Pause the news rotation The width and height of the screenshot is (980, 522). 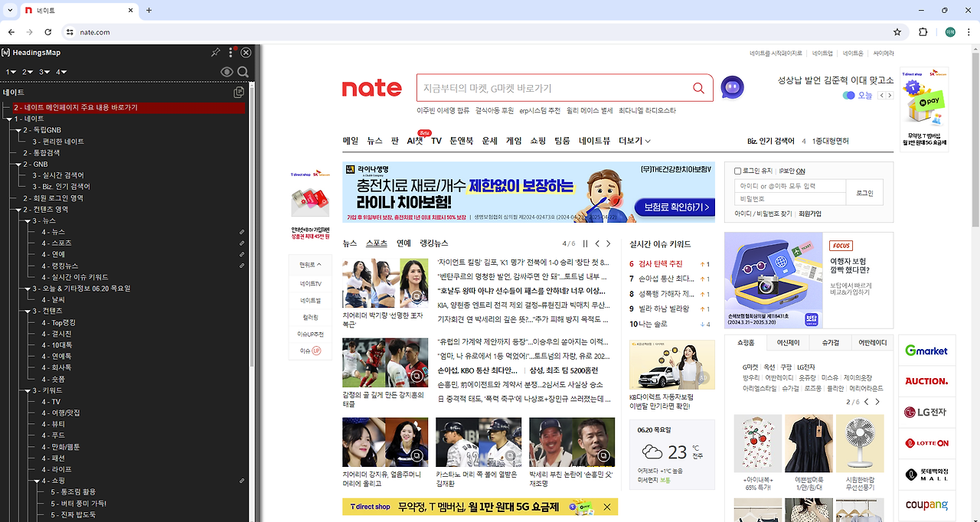tap(586, 244)
